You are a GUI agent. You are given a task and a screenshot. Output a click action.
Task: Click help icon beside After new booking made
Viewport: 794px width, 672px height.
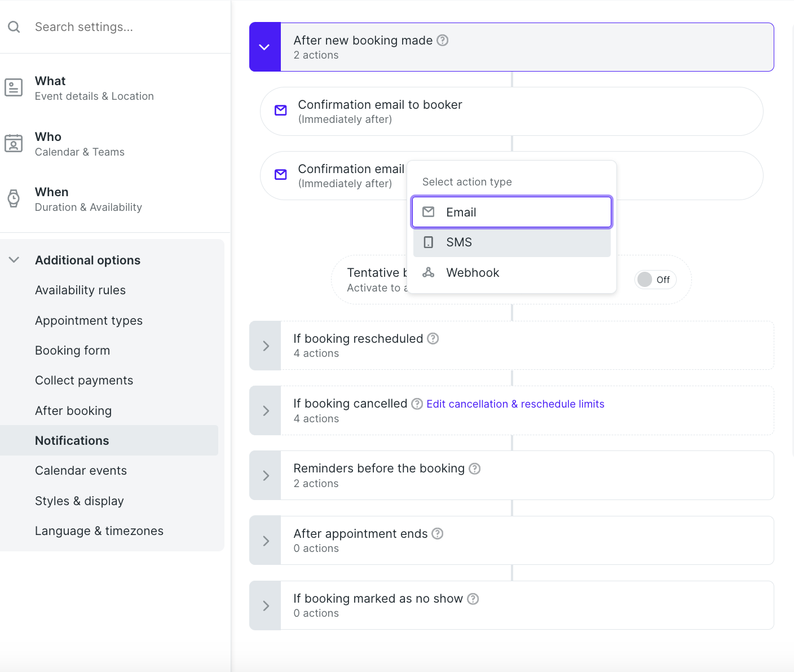point(443,40)
